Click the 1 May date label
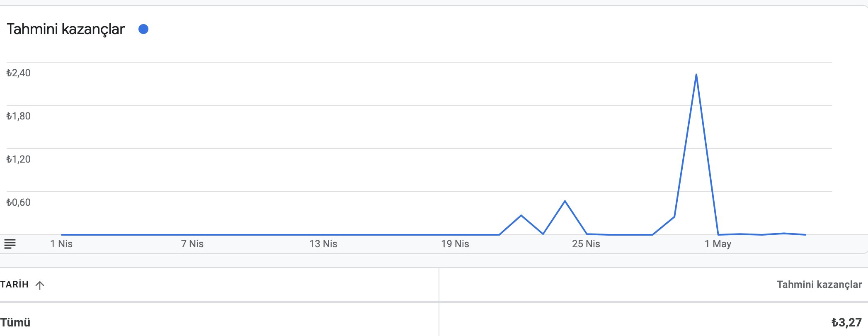The height and width of the screenshot is (336, 868). (x=718, y=244)
